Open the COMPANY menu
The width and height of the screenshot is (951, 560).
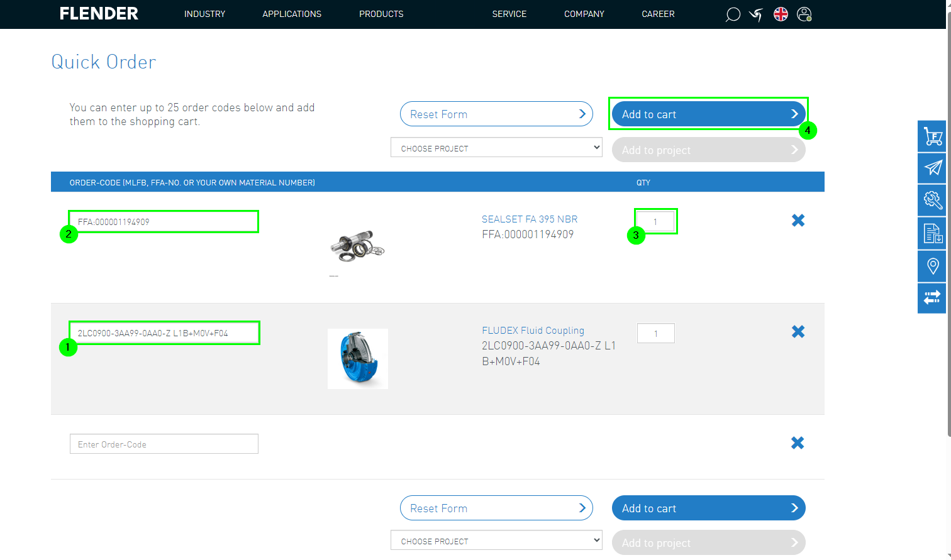coord(584,14)
